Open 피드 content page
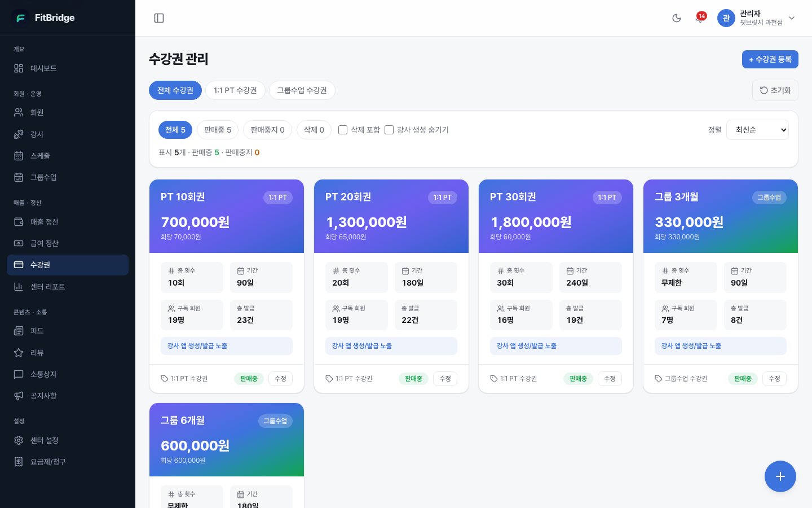Image resolution: width=812 pixels, height=508 pixels. point(68,331)
